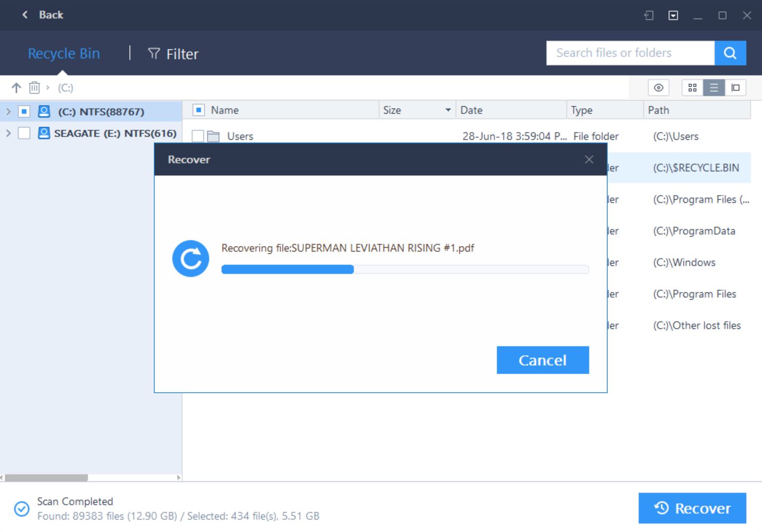
Task: Switch to large icons grid view
Action: click(x=692, y=88)
